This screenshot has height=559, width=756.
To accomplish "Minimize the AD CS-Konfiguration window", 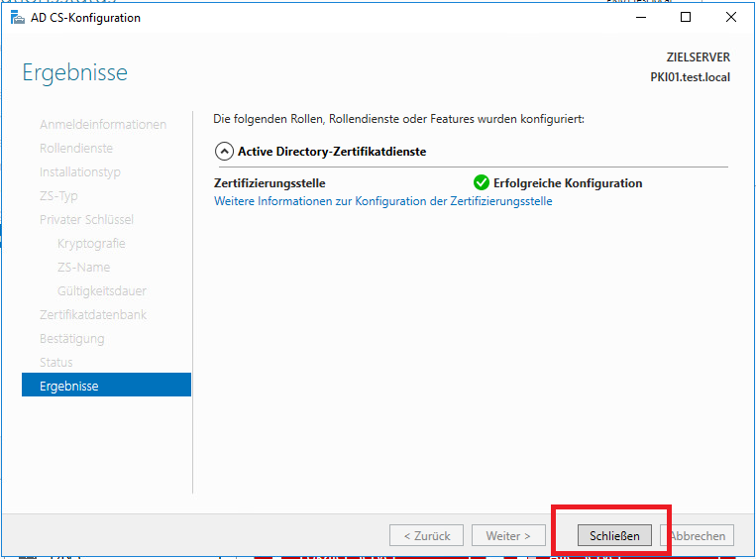I will coord(640,17).
